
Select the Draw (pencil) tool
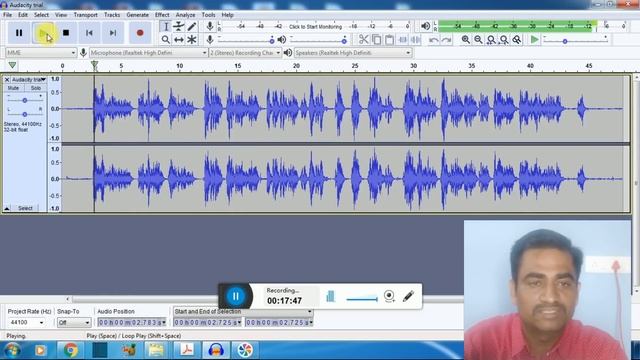tap(192, 27)
